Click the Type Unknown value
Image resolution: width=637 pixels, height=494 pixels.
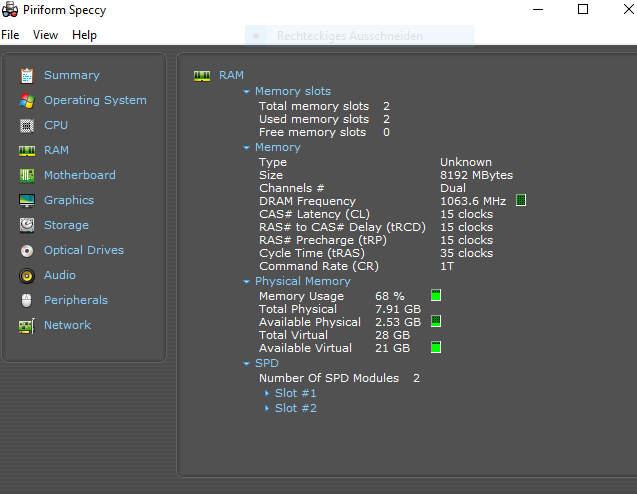(466, 162)
